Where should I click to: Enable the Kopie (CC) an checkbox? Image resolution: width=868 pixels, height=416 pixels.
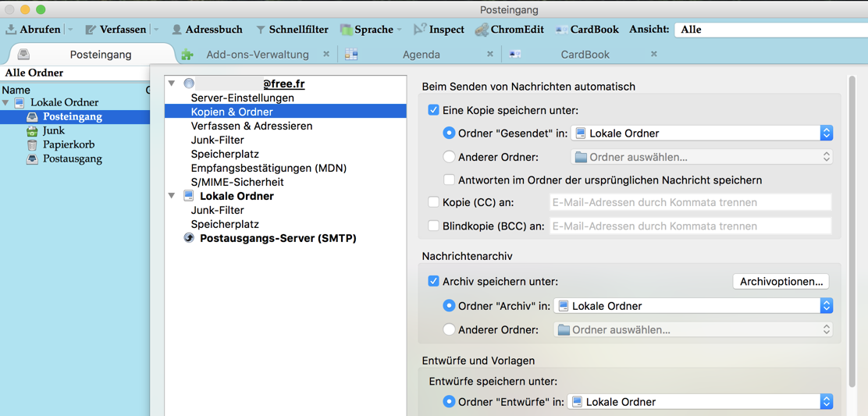tap(433, 202)
